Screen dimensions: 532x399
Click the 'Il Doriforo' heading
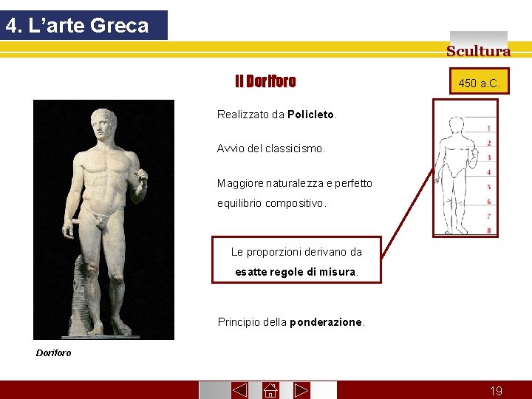pyautogui.click(x=265, y=81)
